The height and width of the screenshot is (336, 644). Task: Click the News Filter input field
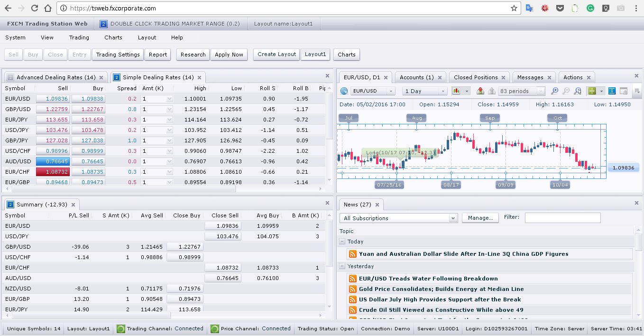pos(562,218)
